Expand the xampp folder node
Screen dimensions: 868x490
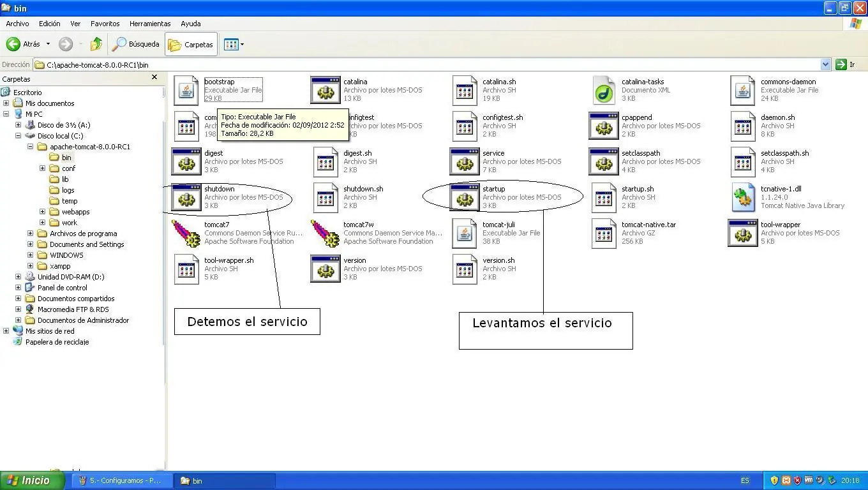31,266
